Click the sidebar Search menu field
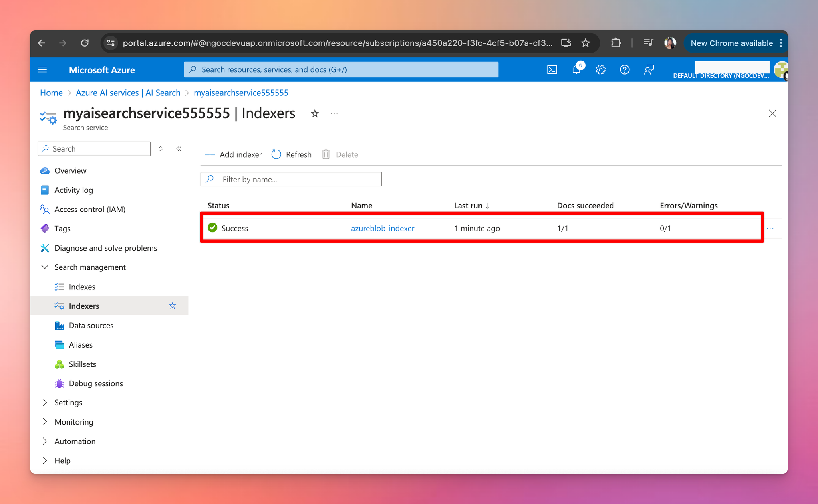This screenshot has width=818, height=504. (94, 149)
